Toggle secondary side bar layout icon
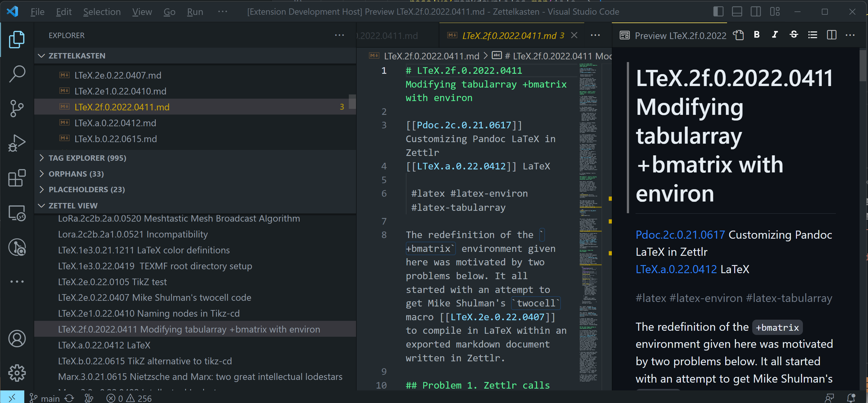Image resolution: width=868 pixels, height=403 pixels. coord(756,12)
